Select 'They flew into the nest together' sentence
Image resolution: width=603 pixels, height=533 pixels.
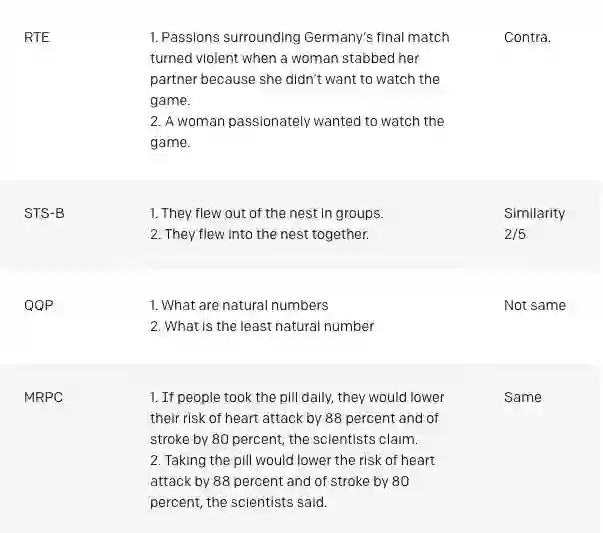pyautogui.click(x=259, y=235)
